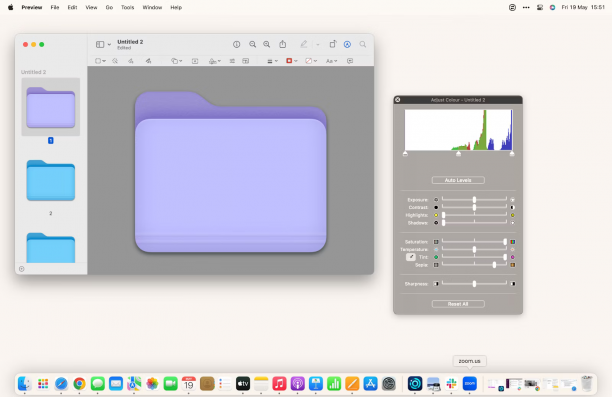
Task: Open the Adjust Size tool
Action: point(246,61)
